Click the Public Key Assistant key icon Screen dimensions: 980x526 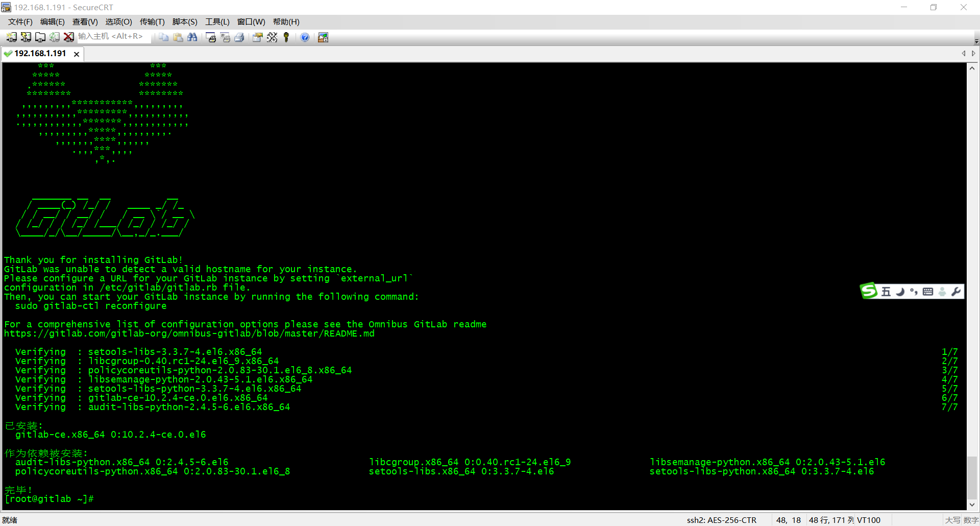pos(286,37)
